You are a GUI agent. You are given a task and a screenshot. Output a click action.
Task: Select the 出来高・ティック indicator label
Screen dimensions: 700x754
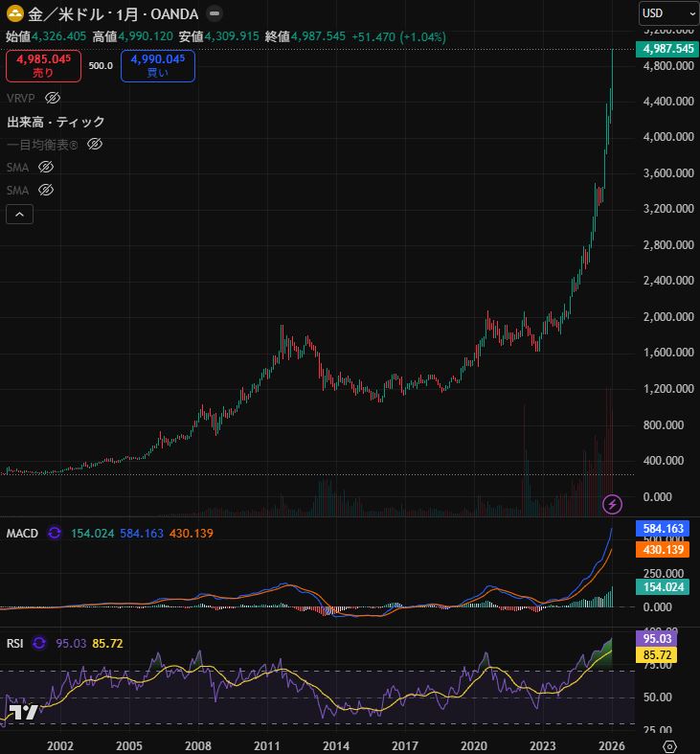pyautogui.click(x=56, y=122)
